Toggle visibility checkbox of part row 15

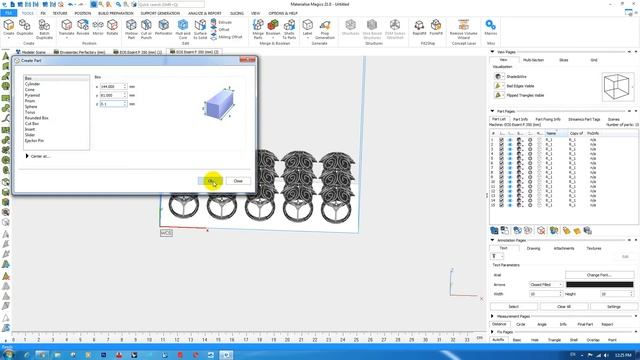[x=501, y=205]
